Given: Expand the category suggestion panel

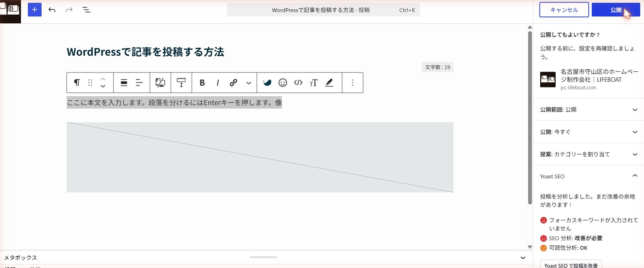Looking at the screenshot, I should pos(588,154).
